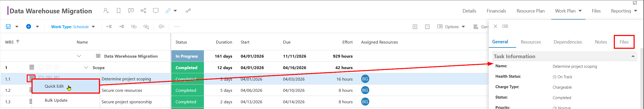This screenshot has width=644, height=109.
Task: Click the blue plug connector icon
Action: point(168,11)
